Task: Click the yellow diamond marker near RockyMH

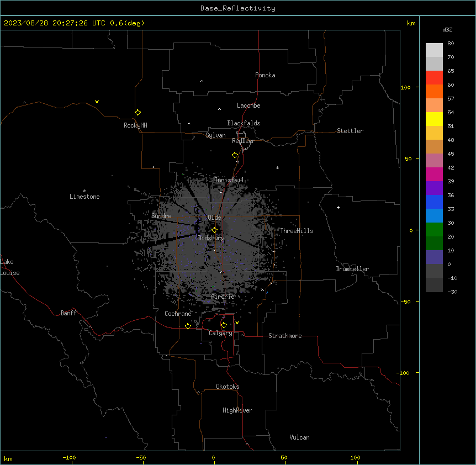Action: coord(137,113)
